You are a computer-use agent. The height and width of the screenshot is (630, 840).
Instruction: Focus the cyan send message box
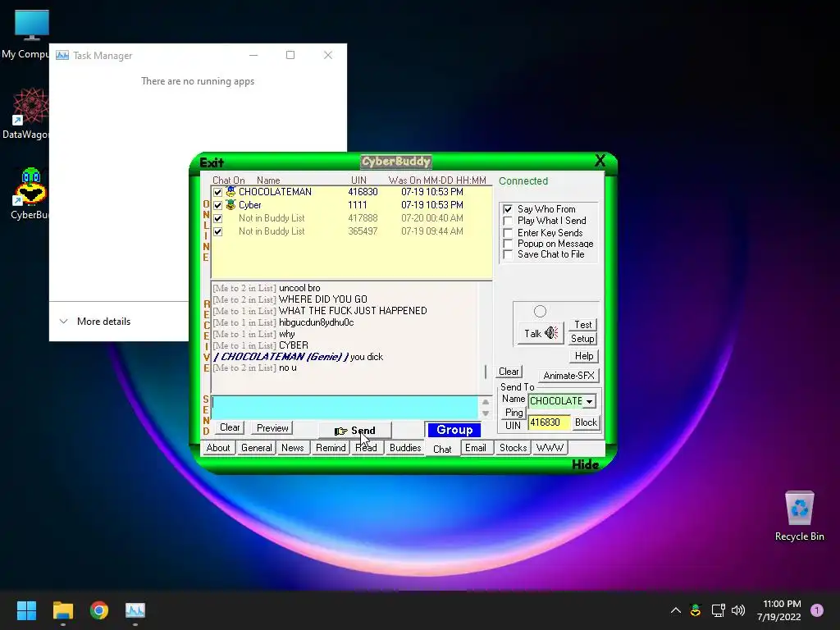point(345,407)
